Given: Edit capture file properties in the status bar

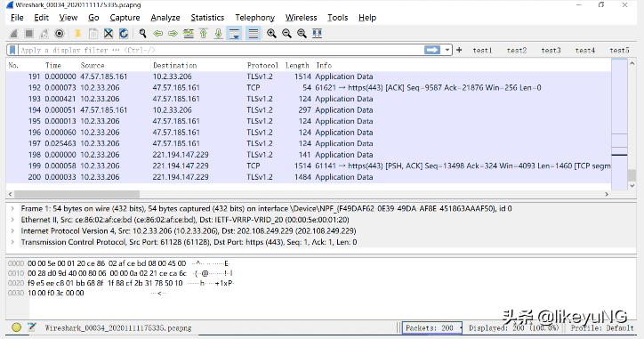Looking at the screenshot, I should (x=32, y=327).
